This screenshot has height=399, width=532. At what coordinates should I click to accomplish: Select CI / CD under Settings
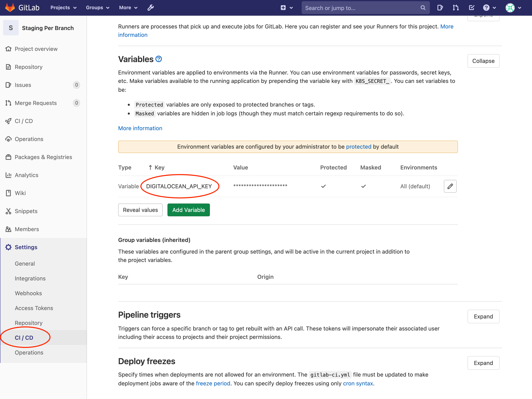24,338
